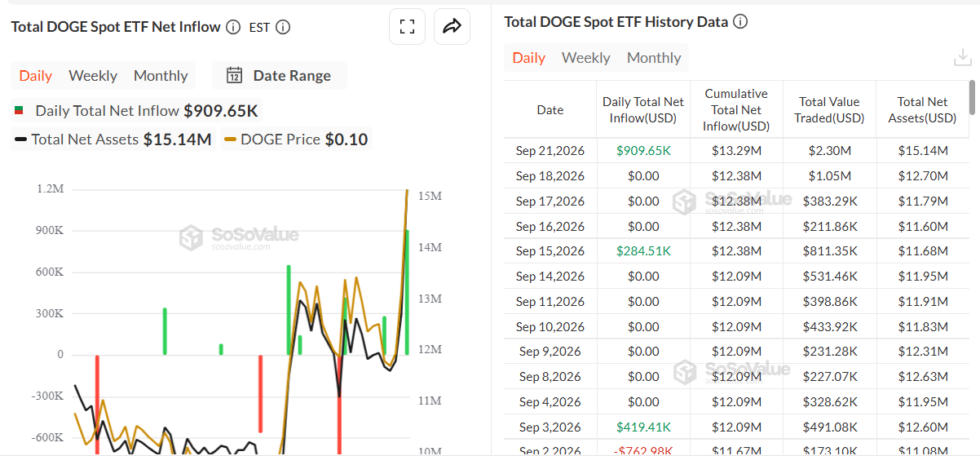This screenshot has height=456, width=980.
Task: Select Daily in History Data panel
Action: click(529, 58)
